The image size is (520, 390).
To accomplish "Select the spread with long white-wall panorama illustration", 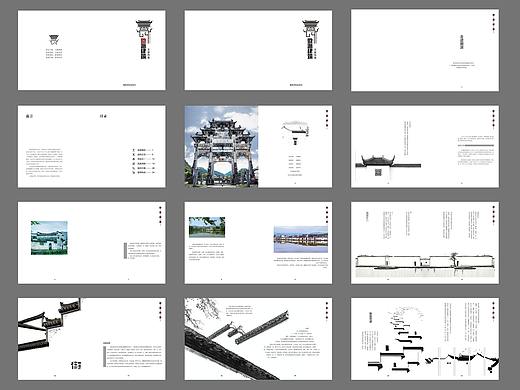I will tap(425, 243).
